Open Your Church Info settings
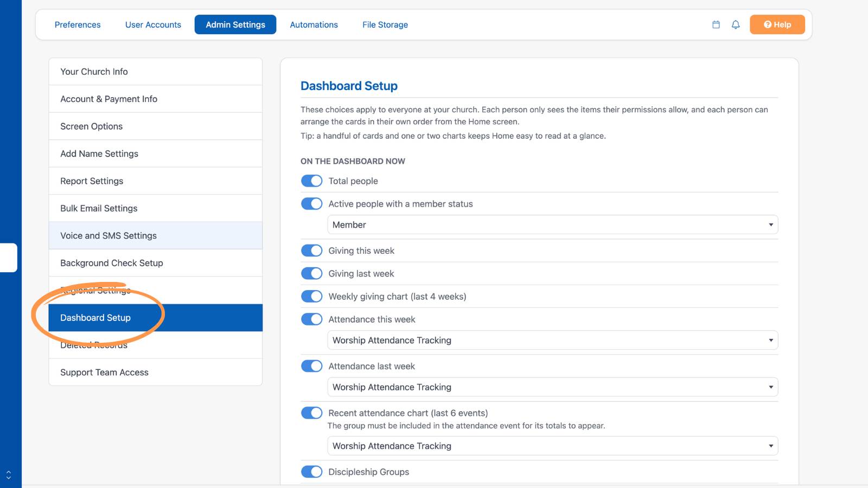 tap(156, 72)
